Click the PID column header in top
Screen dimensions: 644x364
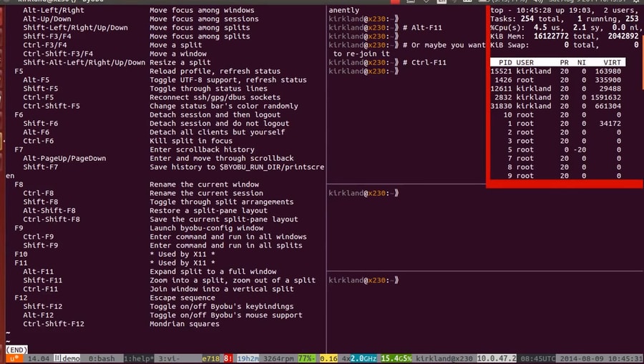tap(505, 62)
